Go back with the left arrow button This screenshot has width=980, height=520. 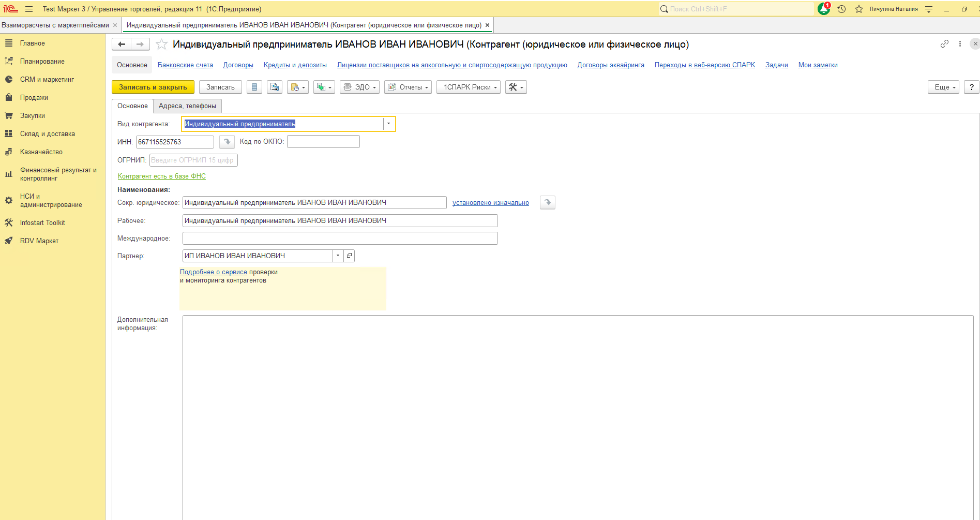tap(122, 44)
